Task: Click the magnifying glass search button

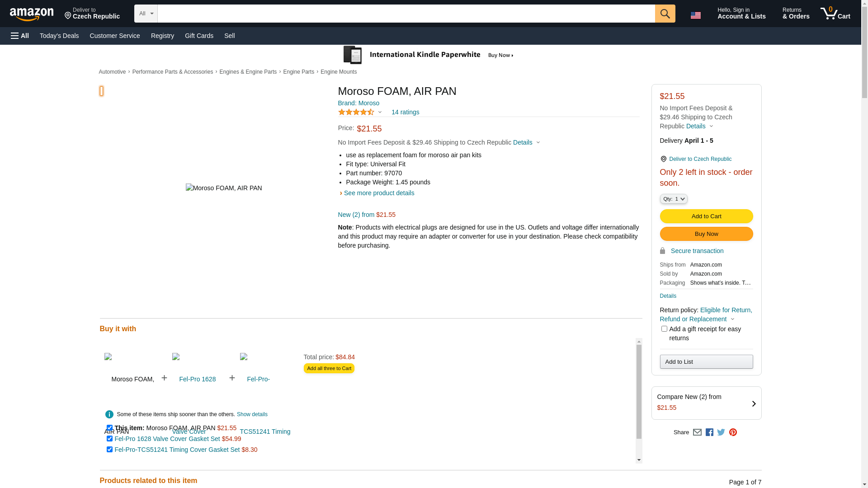Action: (x=665, y=14)
